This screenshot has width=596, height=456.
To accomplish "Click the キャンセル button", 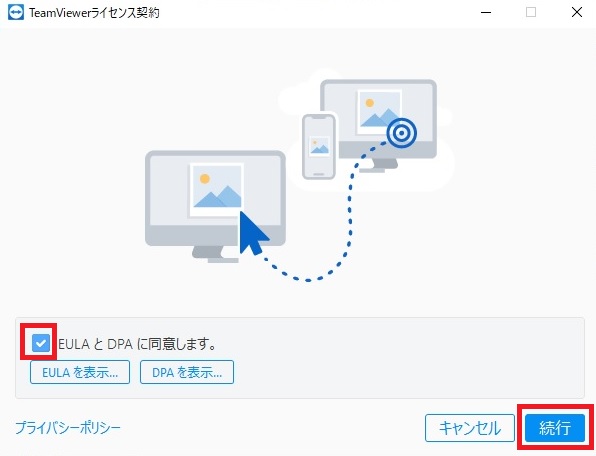I will (470, 428).
